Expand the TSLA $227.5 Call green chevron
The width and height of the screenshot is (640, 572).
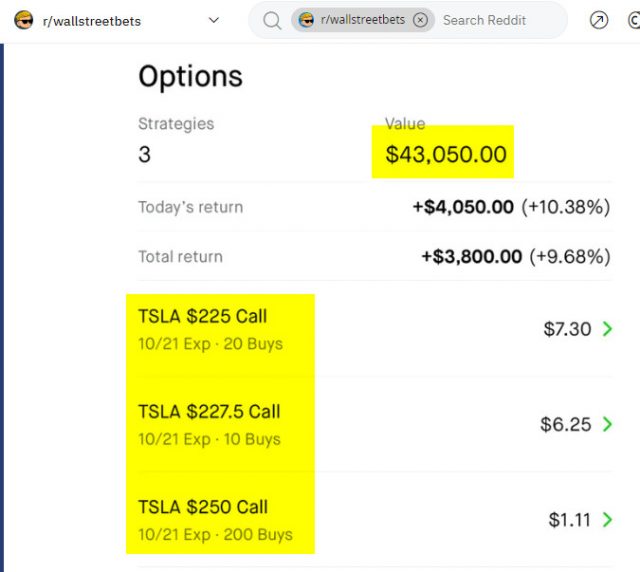(607, 424)
